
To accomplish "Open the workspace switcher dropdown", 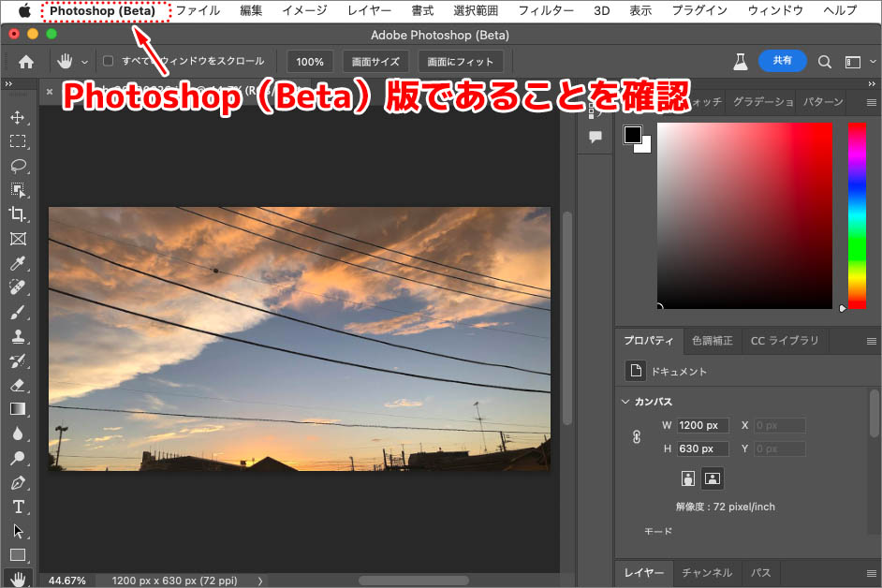I will click(x=856, y=62).
